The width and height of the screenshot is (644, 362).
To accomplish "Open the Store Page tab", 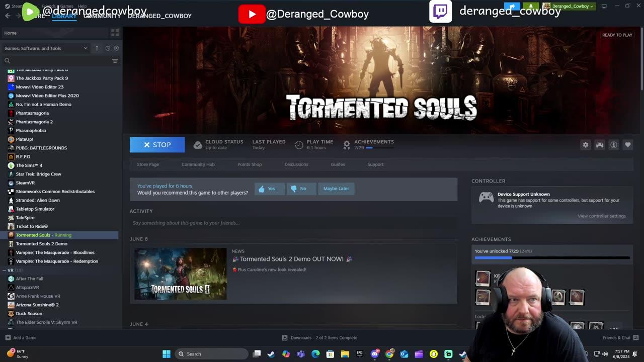I will pyautogui.click(x=148, y=164).
